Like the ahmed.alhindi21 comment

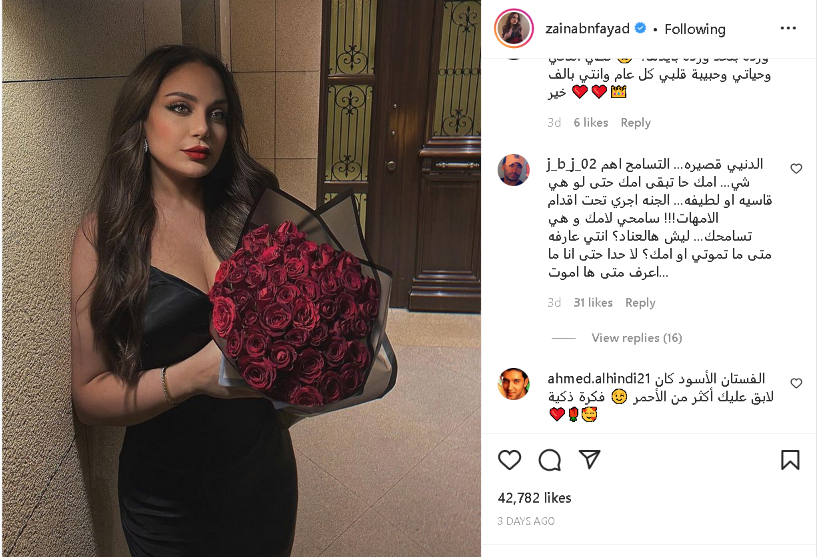point(796,383)
